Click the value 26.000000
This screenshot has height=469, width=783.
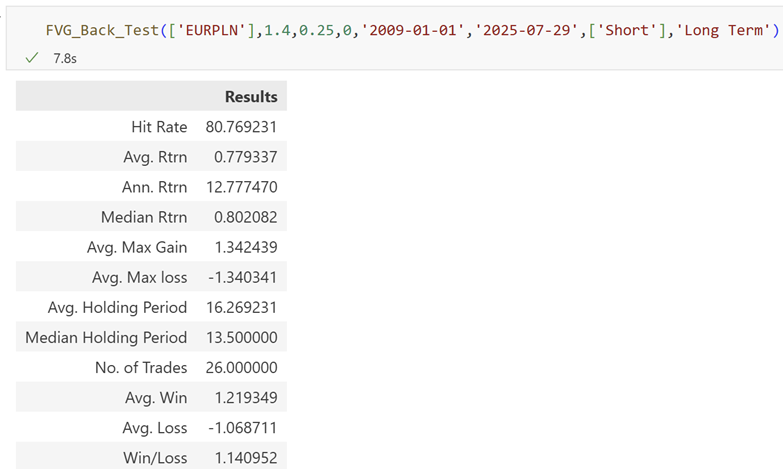click(241, 368)
